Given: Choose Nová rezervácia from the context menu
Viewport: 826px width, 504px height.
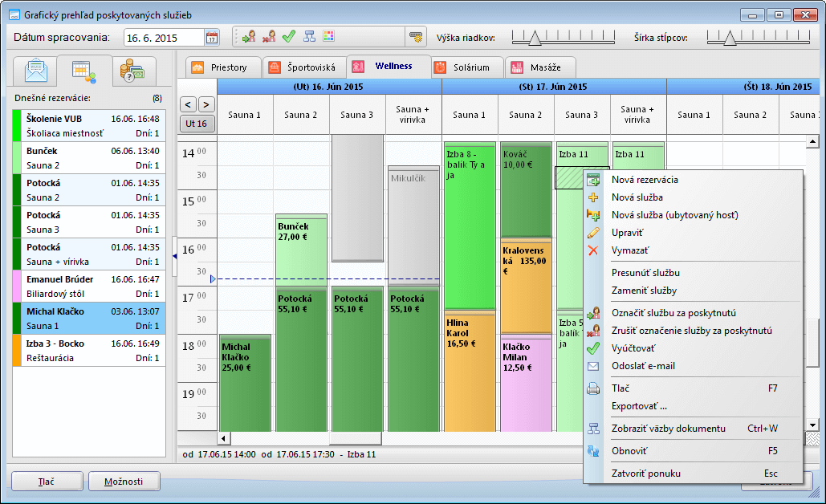Looking at the screenshot, I should [x=645, y=180].
